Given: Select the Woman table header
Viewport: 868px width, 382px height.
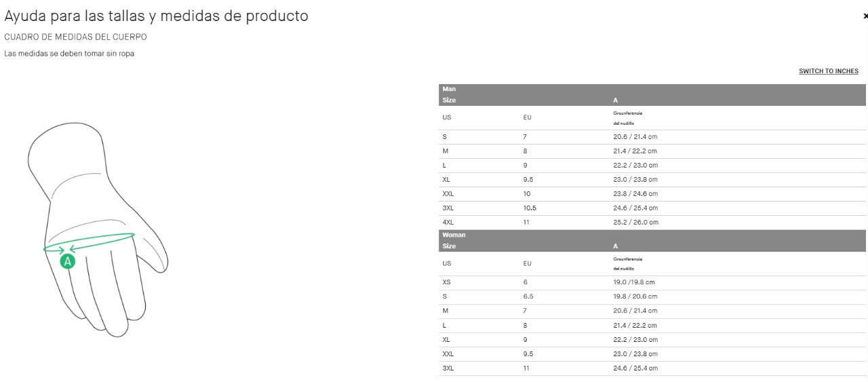Looking at the screenshot, I should (x=454, y=235).
